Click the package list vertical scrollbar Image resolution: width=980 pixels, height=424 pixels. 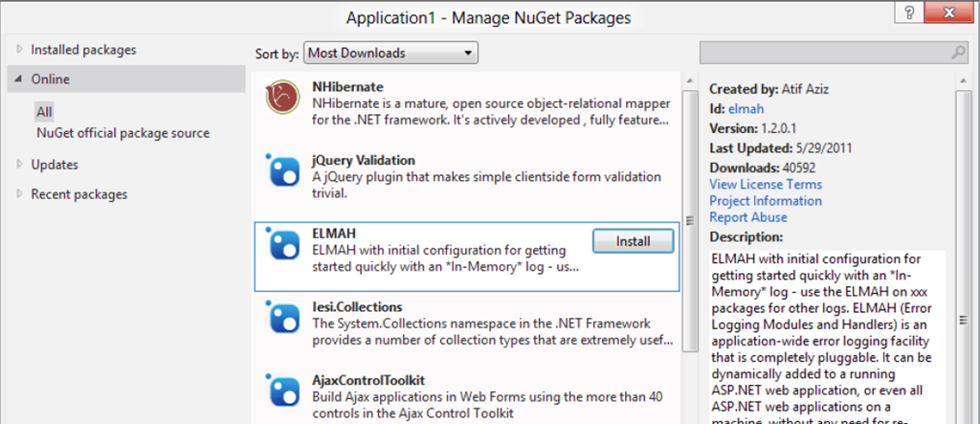pyautogui.click(x=689, y=220)
